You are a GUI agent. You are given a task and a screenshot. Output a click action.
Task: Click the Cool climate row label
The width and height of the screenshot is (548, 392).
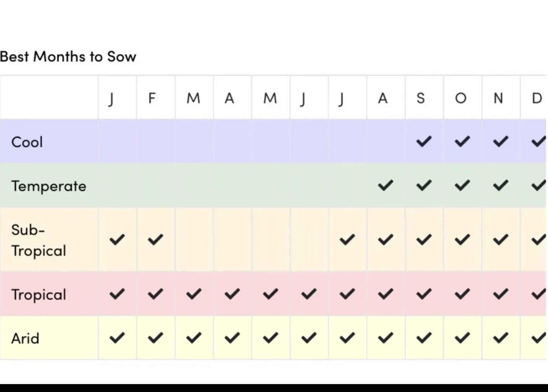(27, 142)
